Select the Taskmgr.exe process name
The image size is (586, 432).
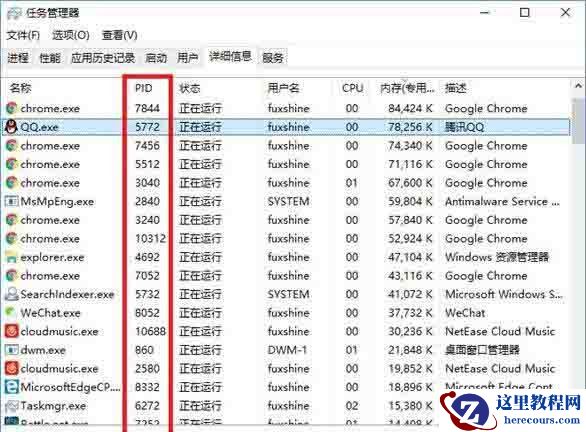[x=53, y=406]
